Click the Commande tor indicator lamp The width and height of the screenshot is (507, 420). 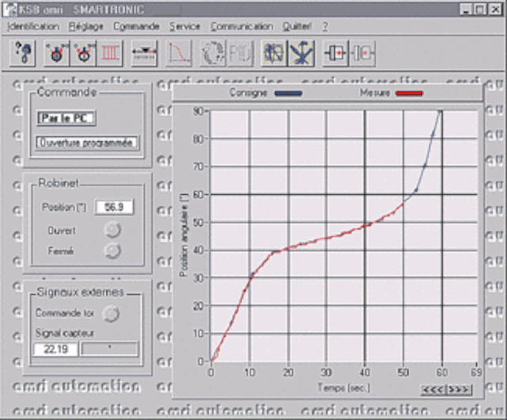tap(111, 314)
